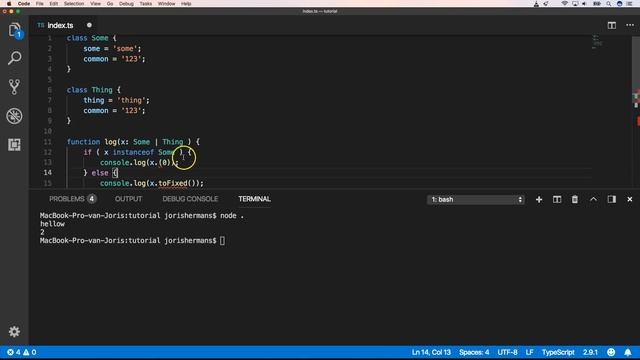
Task: Click 'hellow' output in terminal
Action: [52, 224]
